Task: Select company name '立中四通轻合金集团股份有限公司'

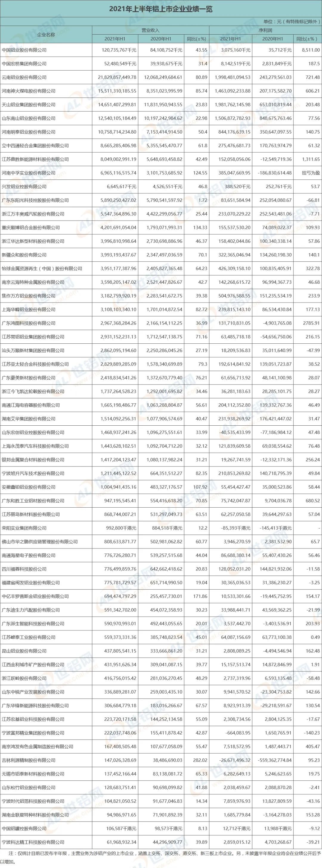Action: [x=35, y=145]
